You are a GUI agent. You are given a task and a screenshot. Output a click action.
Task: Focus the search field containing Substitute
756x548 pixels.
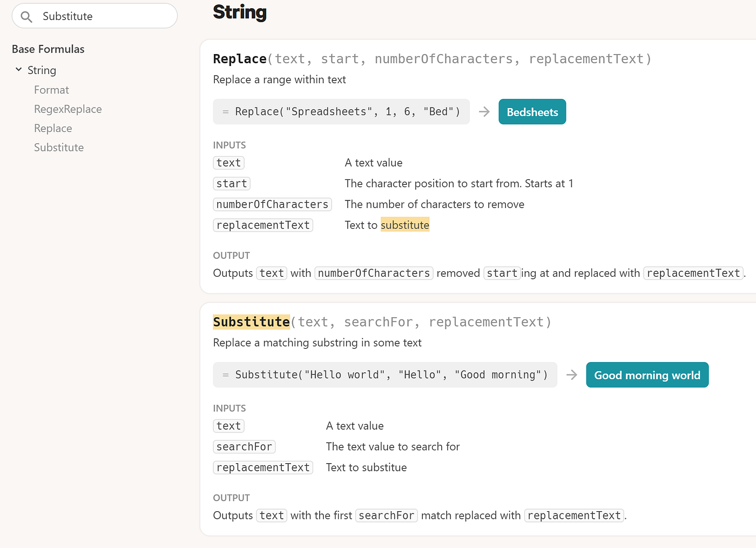(x=94, y=16)
